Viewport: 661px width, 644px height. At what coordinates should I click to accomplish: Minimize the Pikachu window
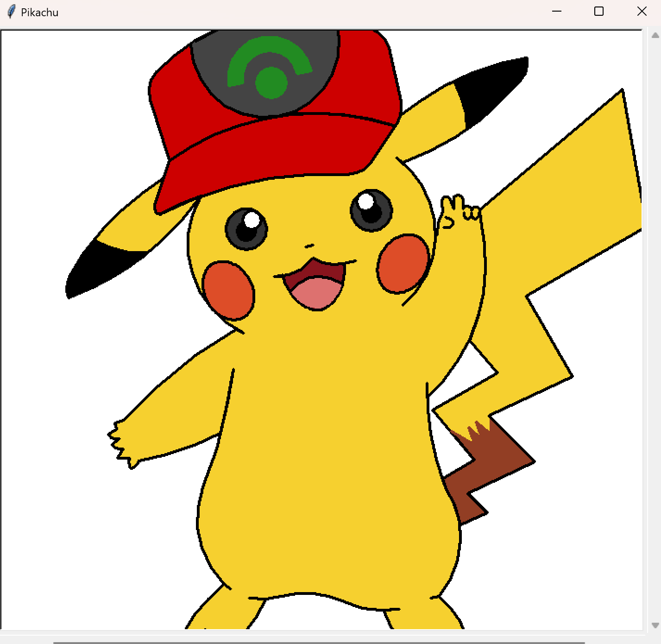pos(557,12)
